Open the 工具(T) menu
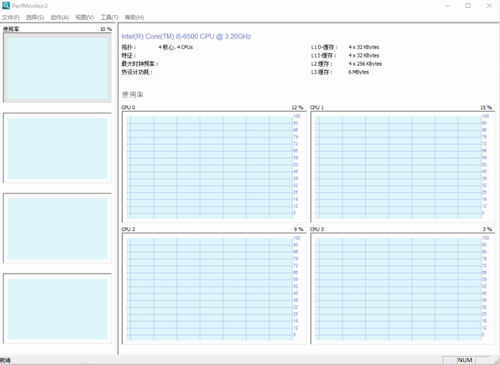The image size is (500, 365). tap(109, 17)
